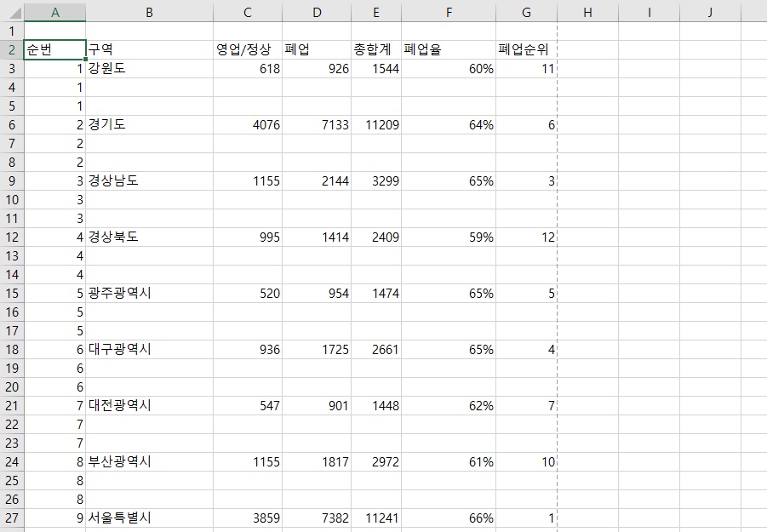Click the 62% cell for 대전광역시
Screen dimensions: 767x532
449,406
